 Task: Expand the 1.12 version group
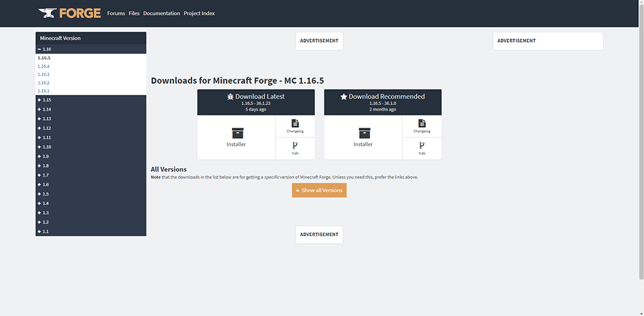coord(91,128)
